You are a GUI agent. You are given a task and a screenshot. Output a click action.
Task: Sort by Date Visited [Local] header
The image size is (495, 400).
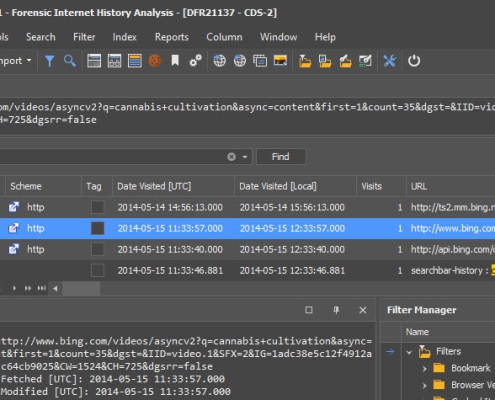click(x=295, y=186)
